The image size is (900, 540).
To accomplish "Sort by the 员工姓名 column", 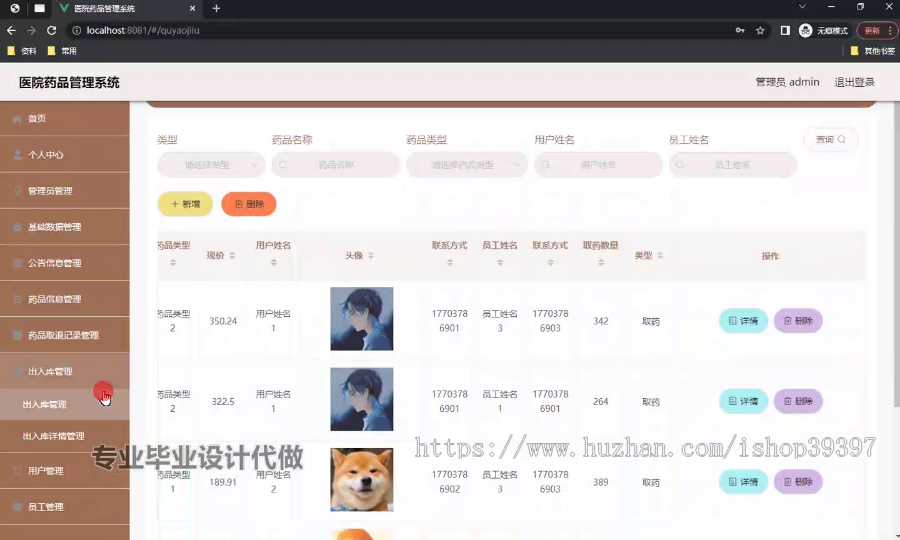I will [500, 262].
